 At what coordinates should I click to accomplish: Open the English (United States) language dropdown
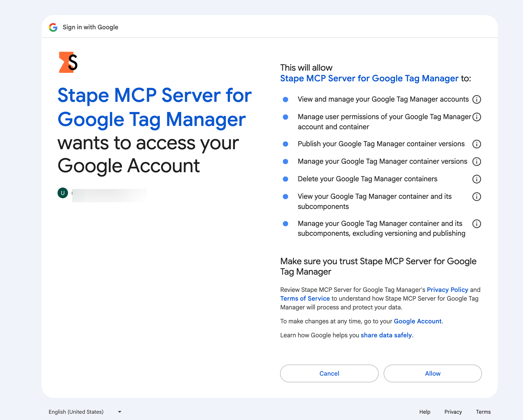point(85,412)
